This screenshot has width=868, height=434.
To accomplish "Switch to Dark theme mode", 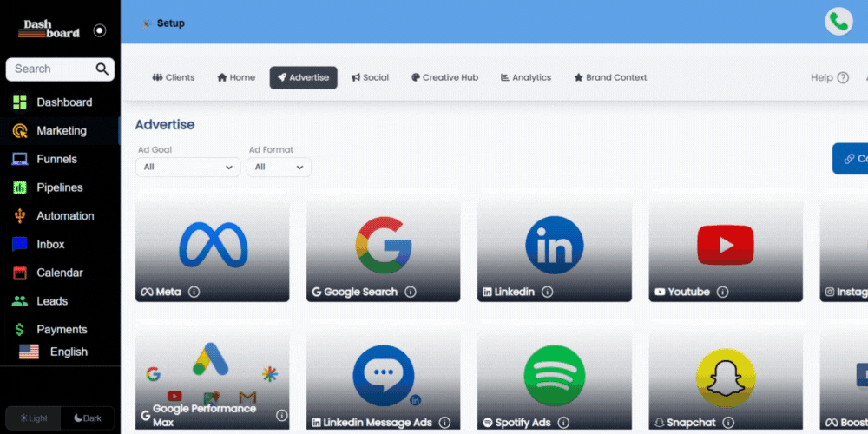I will (x=87, y=418).
